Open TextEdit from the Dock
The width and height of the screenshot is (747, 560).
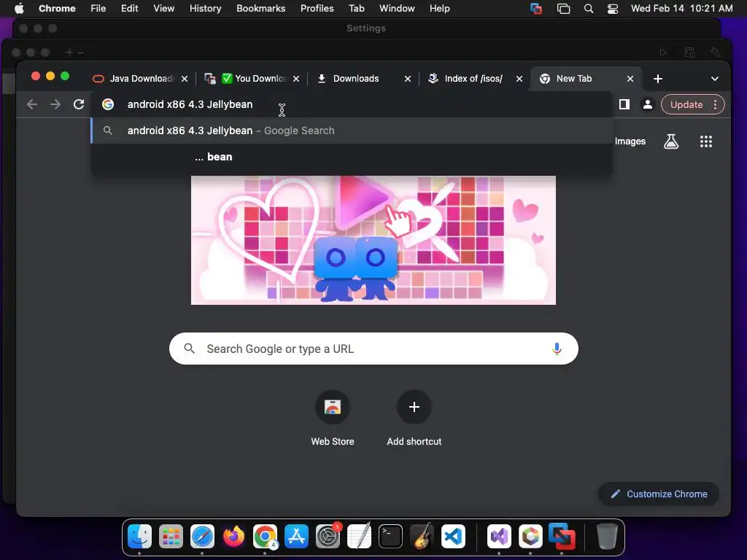359,536
